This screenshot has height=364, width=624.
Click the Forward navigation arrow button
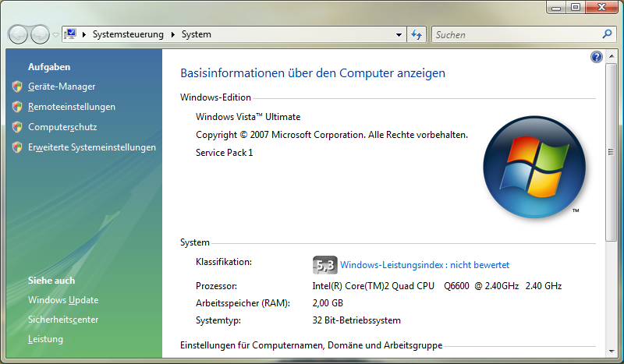click(40, 34)
